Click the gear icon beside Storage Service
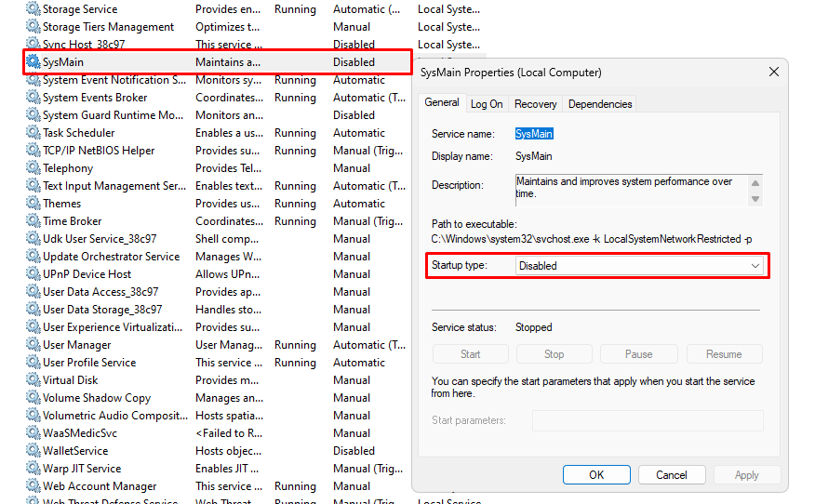The height and width of the screenshot is (504, 815). 33,8
